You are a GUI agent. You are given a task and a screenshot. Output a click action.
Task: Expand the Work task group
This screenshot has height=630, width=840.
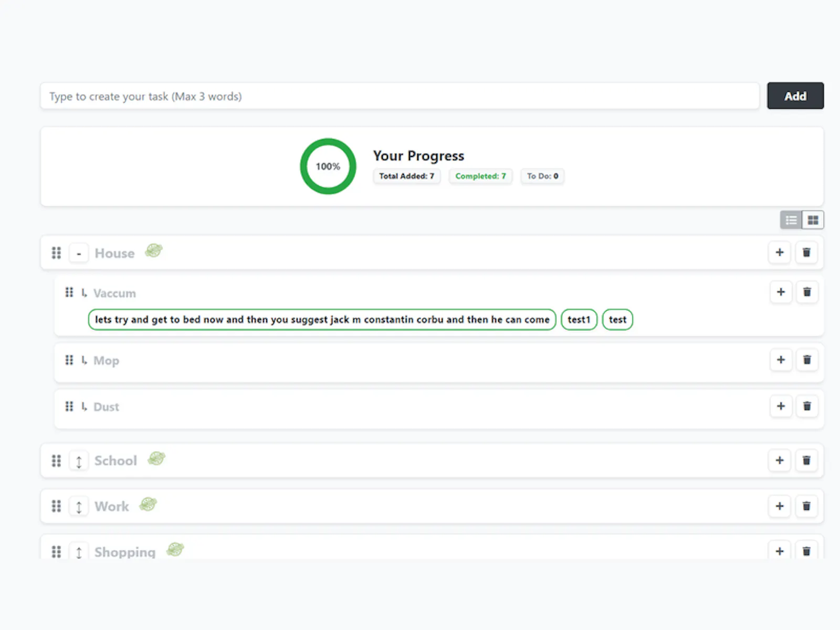coord(79,507)
